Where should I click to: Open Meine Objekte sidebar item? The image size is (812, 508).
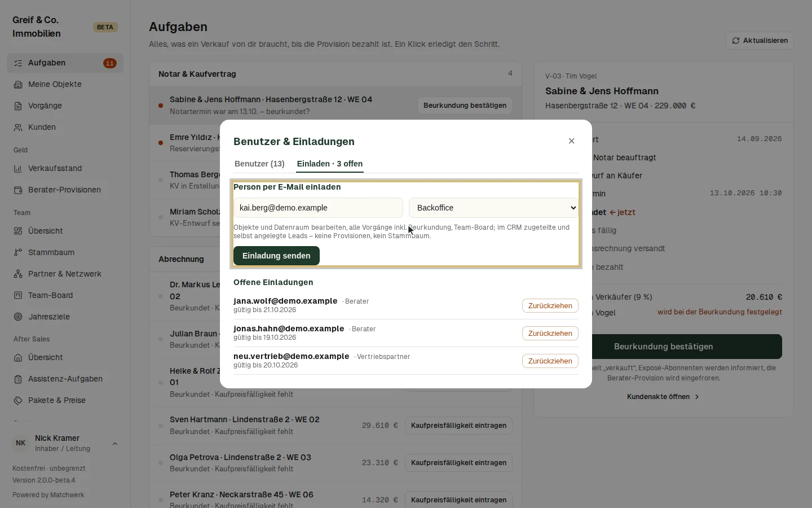[65, 85]
